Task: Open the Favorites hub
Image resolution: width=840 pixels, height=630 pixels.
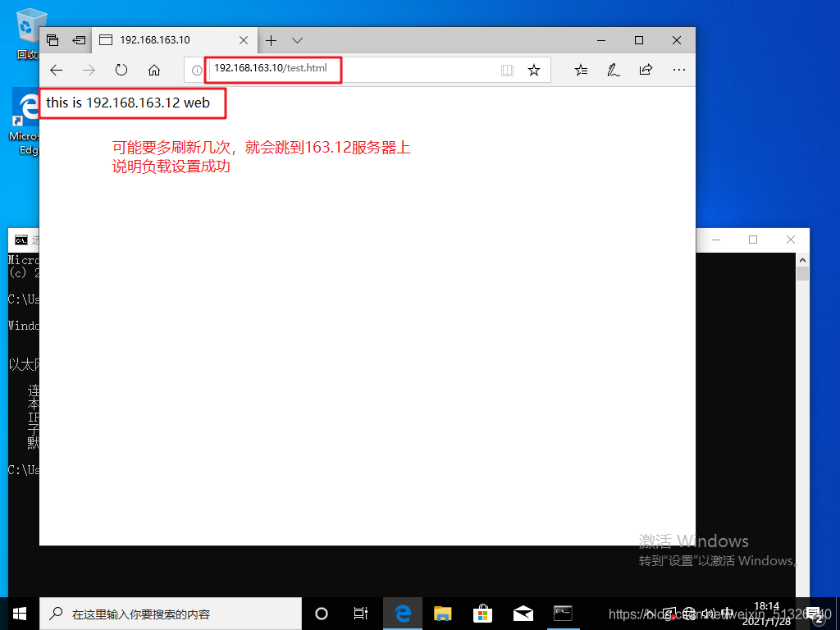Action: click(x=582, y=70)
